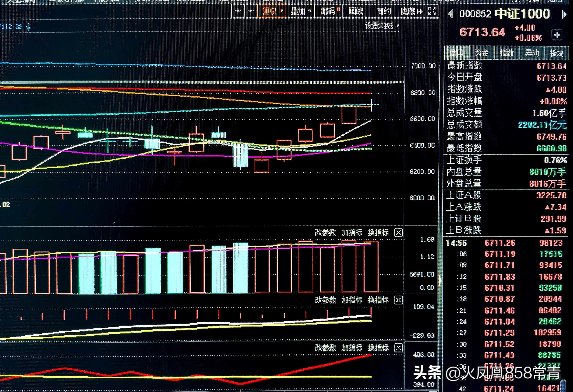
Task: Close the bottom indicator panel
Action: tap(398, 348)
